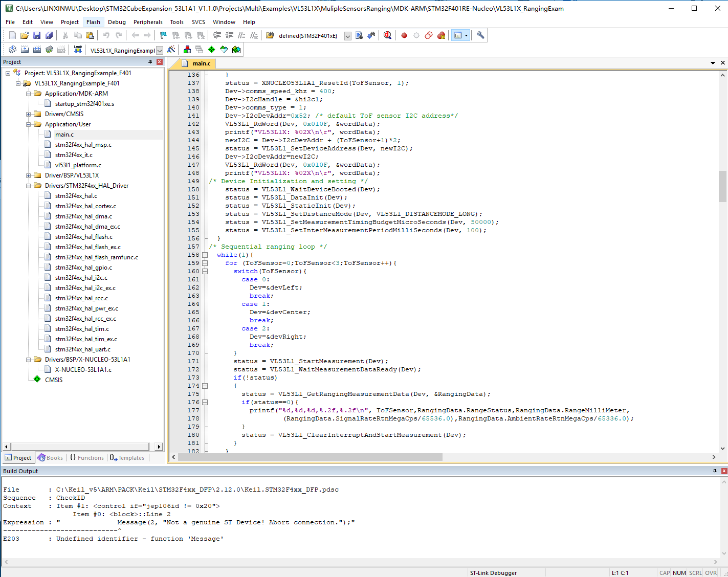Open the Debug menu
The height and width of the screenshot is (577, 728).
click(117, 22)
